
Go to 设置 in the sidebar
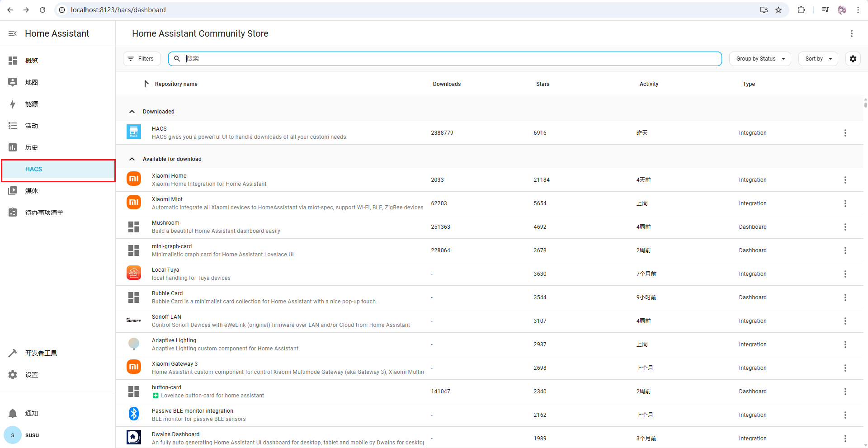(x=32, y=375)
